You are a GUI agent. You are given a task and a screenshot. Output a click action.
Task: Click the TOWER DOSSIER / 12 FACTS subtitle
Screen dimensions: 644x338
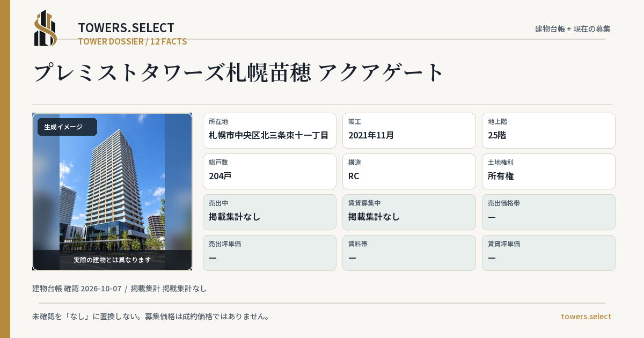133,41
